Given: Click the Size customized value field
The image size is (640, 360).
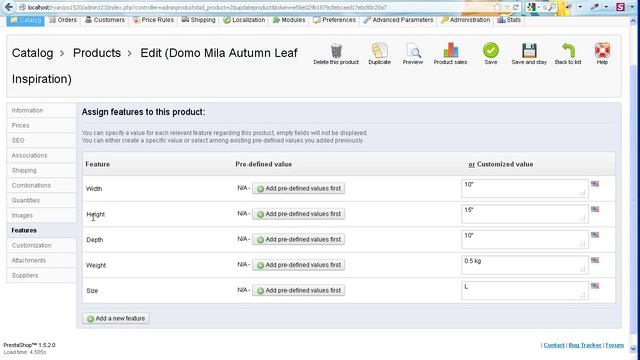Looking at the screenshot, I should [525, 291].
